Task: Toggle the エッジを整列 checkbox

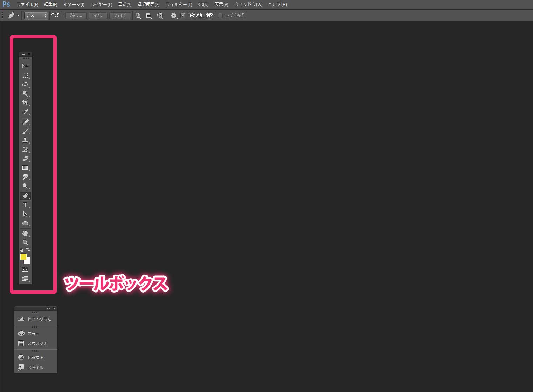Action: pos(220,15)
